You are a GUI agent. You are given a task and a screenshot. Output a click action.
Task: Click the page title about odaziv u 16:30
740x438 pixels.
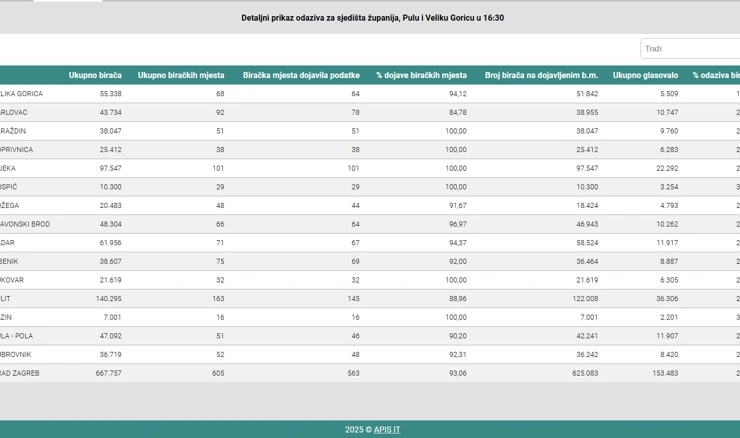pyautogui.click(x=372, y=18)
